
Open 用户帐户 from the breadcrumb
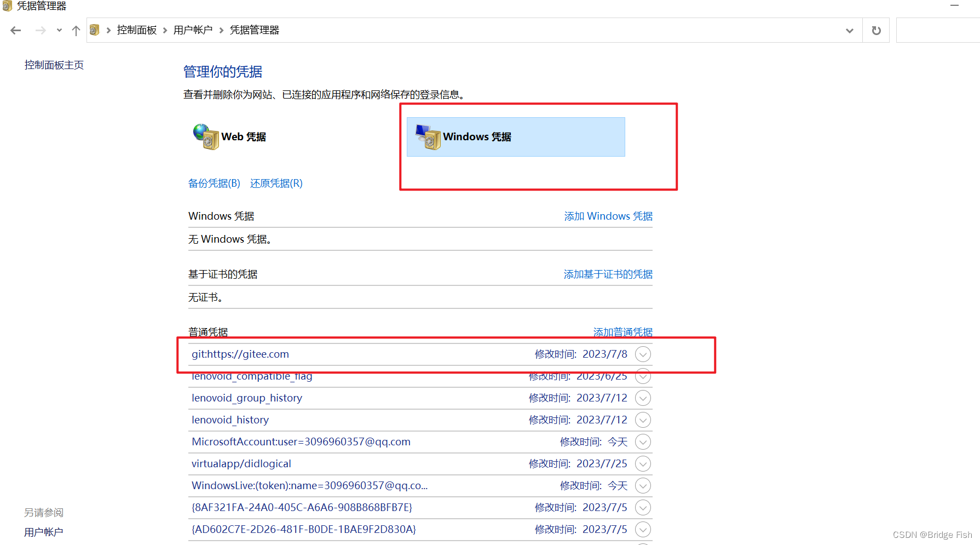(x=193, y=30)
